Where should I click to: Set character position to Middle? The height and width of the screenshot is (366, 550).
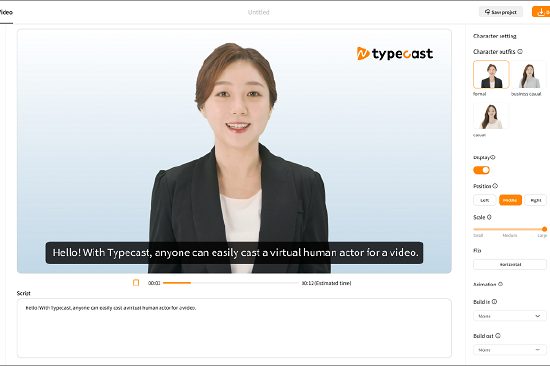510,200
